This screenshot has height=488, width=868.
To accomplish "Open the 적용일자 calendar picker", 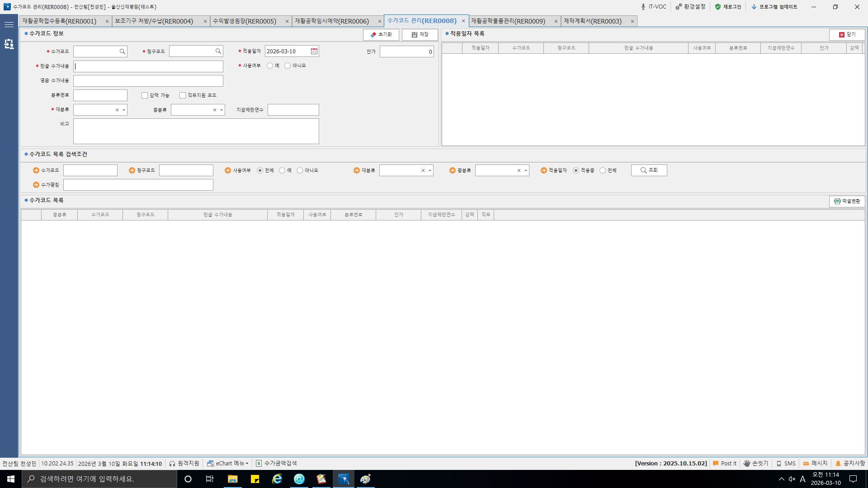I will (x=314, y=52).
